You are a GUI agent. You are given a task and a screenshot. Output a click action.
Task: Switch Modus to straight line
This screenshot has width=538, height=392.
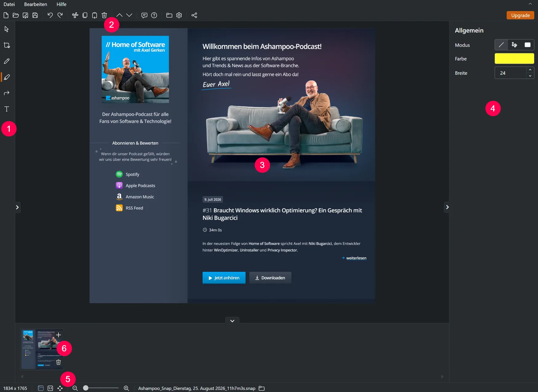coord(501,45)
